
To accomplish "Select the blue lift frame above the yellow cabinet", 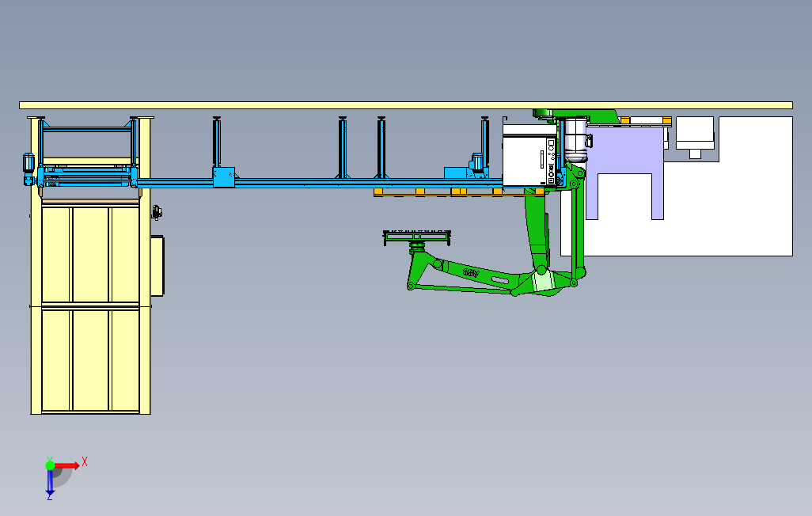I will pos(86,152).
